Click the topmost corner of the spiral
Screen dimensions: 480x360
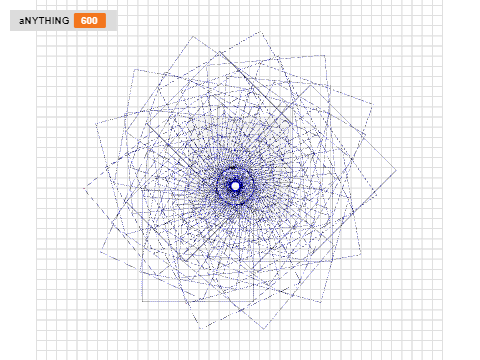tap(260, 32)
